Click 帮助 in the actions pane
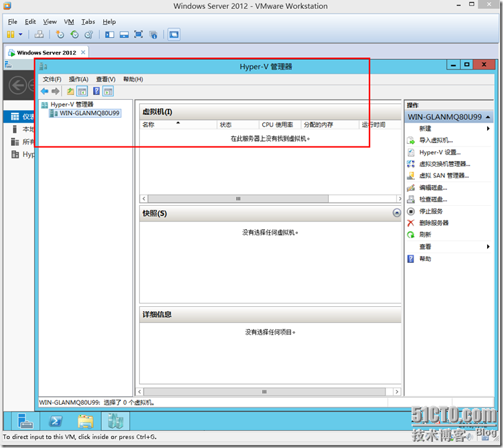The image size is (503, 448). coord(425,259)
